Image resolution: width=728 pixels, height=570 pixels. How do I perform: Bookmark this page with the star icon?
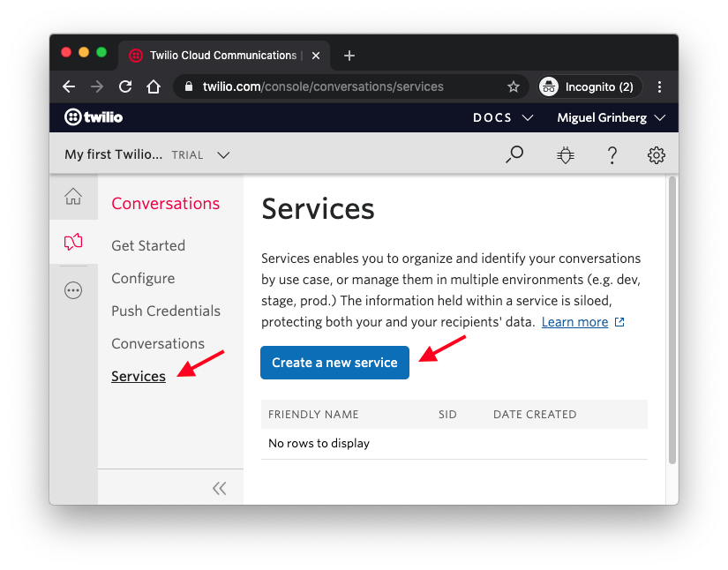point(513,86)
